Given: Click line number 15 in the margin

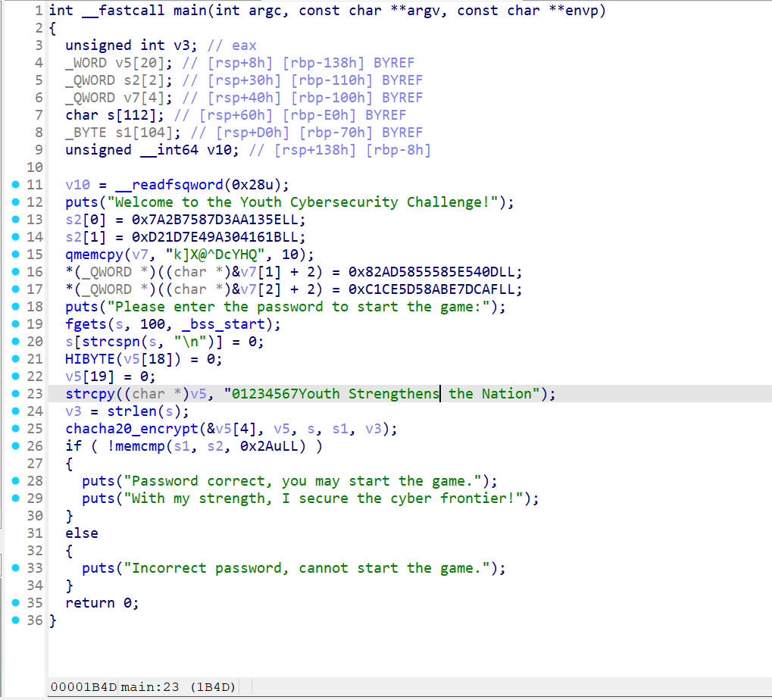Looking at the screenshot, I should (35, 254).
